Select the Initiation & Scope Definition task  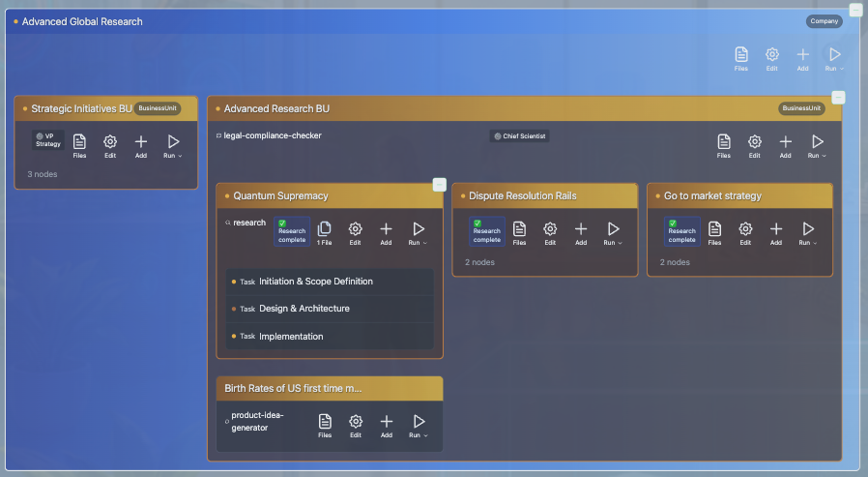tap(330, 282)
